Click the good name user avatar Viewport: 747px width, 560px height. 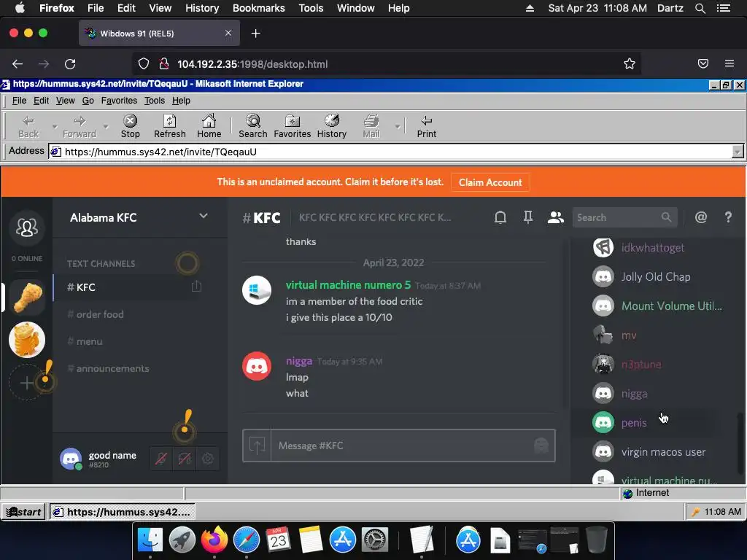coord(71,459)
